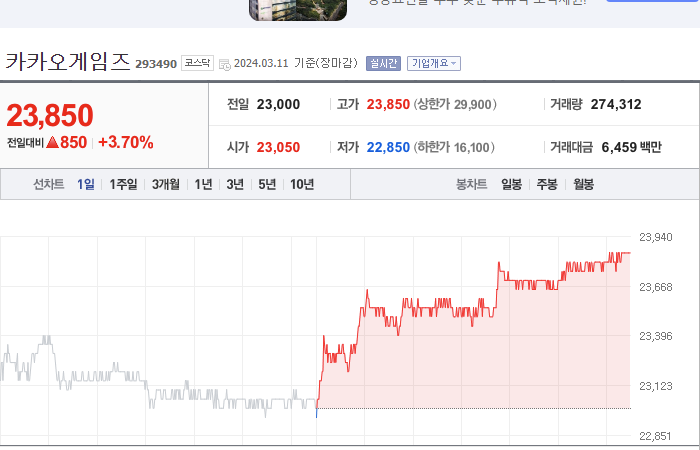The width and height of the screenshot is (700, 450).
Task: Switch to 월봉 candle chart
Action: [583, 184]
